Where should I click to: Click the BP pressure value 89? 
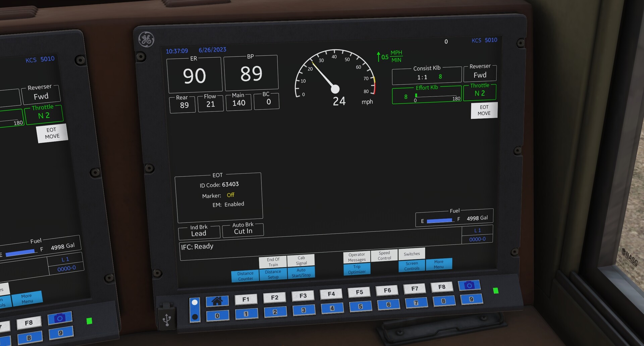[x=251, y=74]
